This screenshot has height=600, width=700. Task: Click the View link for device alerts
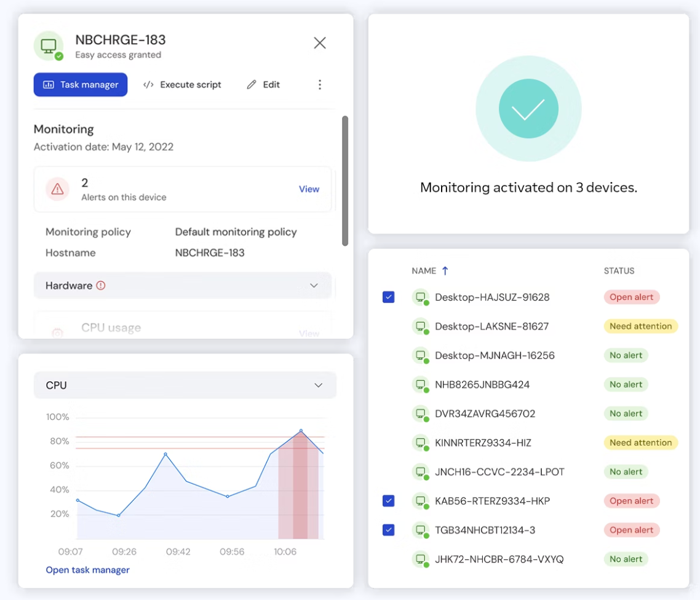[x=309, y=189]
